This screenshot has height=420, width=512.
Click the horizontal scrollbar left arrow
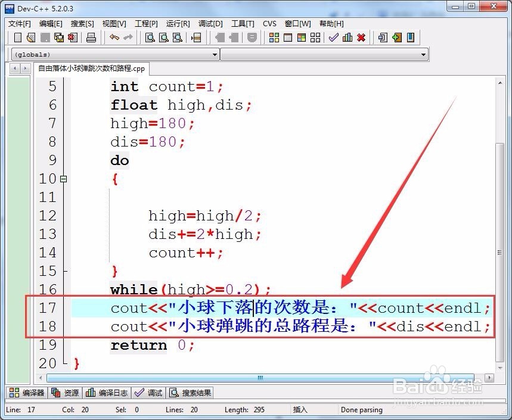point(41,378)
